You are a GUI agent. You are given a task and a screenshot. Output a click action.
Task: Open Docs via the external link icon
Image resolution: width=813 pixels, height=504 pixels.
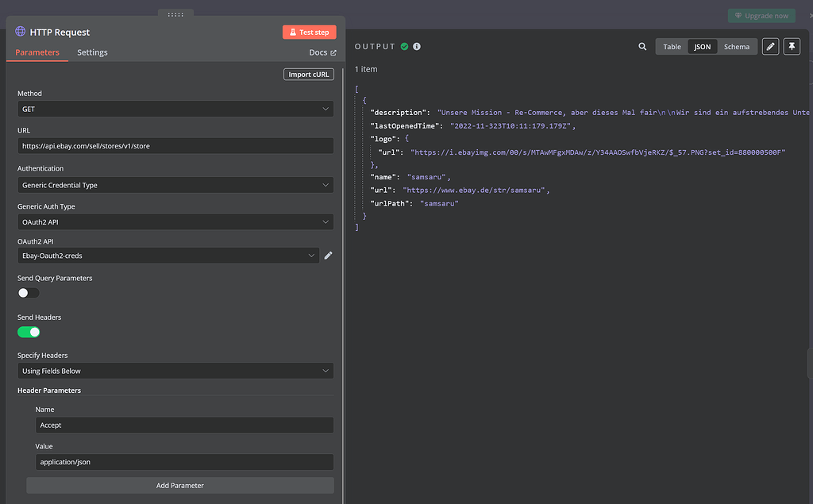(332, 52)
